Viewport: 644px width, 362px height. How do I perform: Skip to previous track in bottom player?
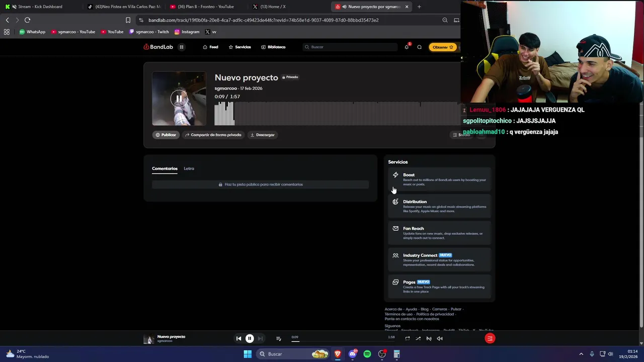click(x=238, y=338)
